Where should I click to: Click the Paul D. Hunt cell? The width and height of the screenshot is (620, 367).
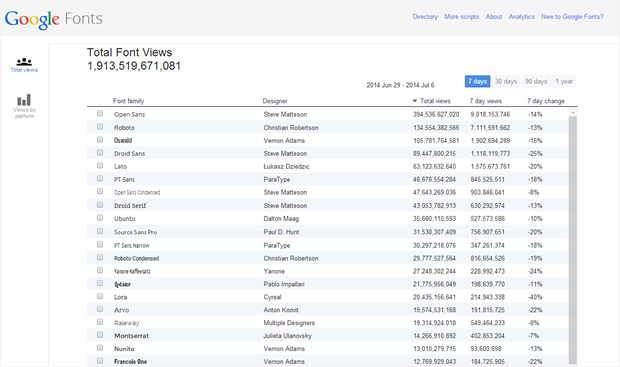(281, 232)
